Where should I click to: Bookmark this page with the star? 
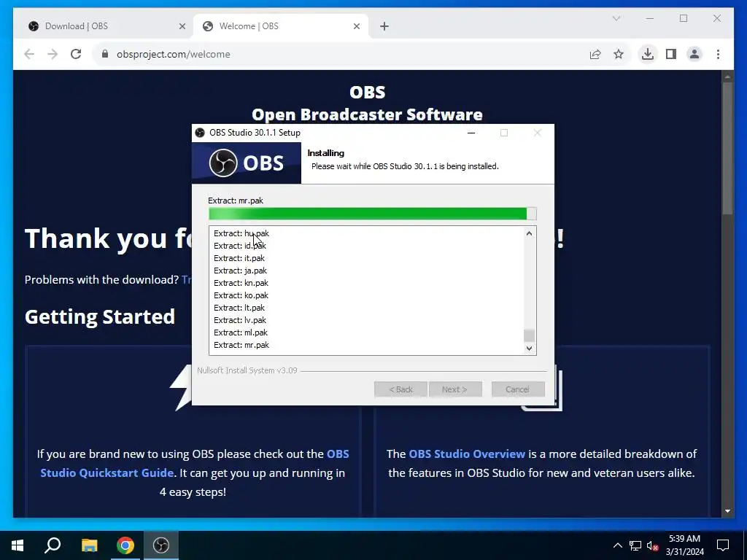click(x=619, y=54)
